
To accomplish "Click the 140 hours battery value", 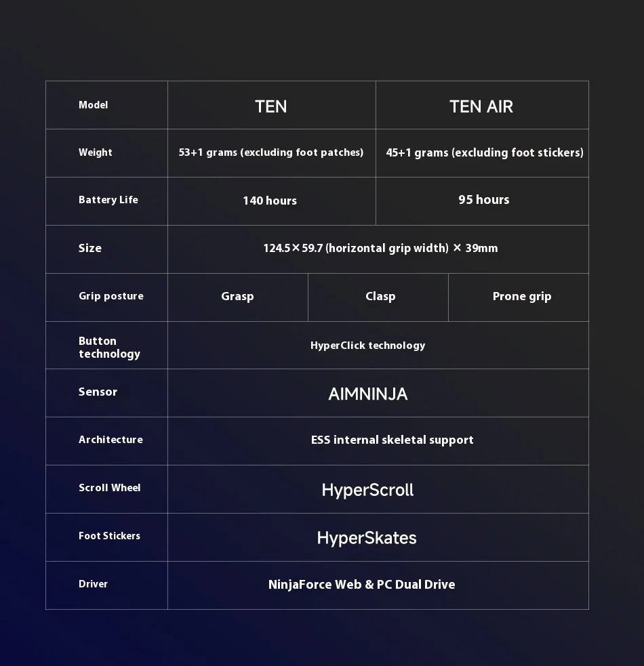I will point(270,201).
